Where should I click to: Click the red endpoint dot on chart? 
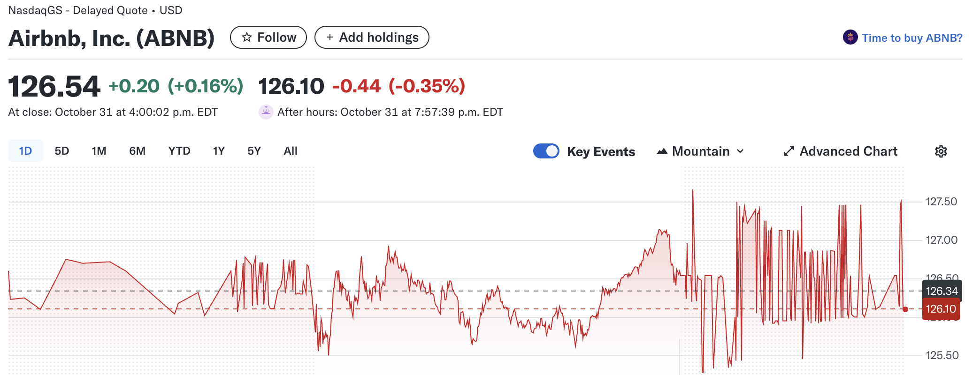(x=905, y=309)
